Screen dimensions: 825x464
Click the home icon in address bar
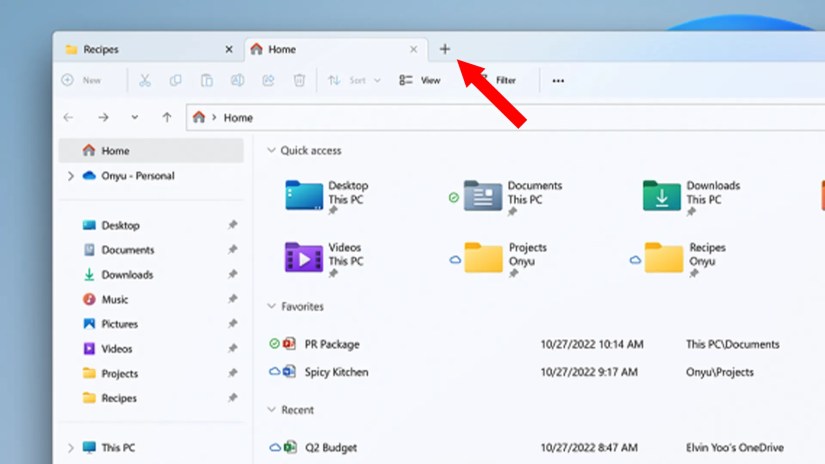click(x=198, y=117)
